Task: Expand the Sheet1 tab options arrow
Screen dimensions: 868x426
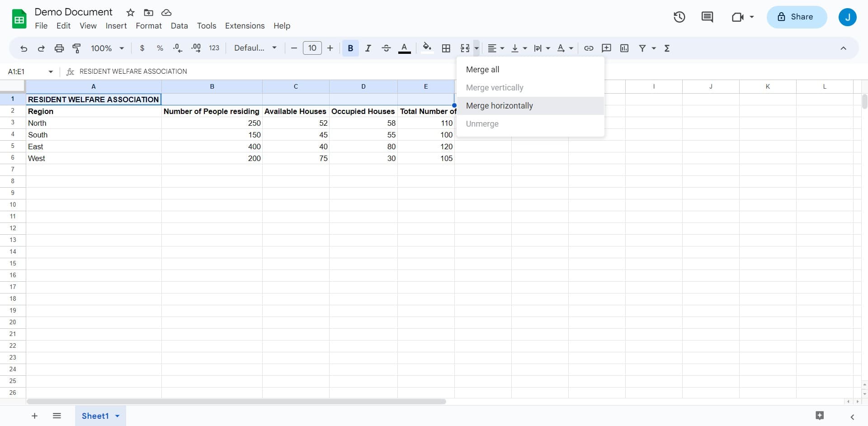Action: click(x=118, y=416)
